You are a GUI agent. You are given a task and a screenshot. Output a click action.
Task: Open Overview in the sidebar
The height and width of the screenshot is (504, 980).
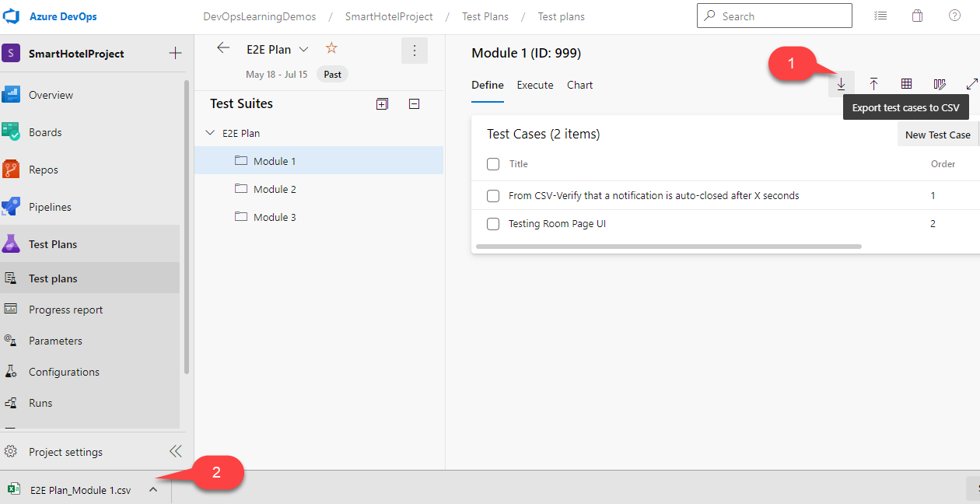coord(51,95)
